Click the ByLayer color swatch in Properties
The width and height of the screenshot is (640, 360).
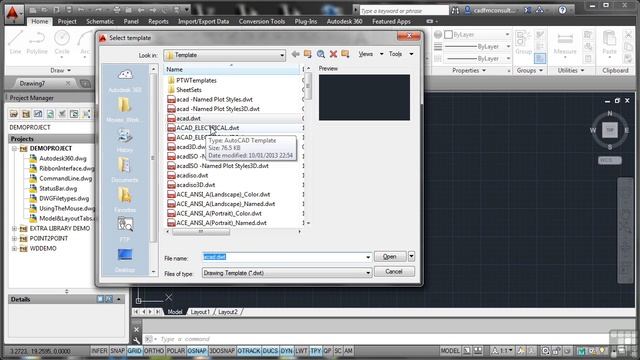click(x=449, y=35)
